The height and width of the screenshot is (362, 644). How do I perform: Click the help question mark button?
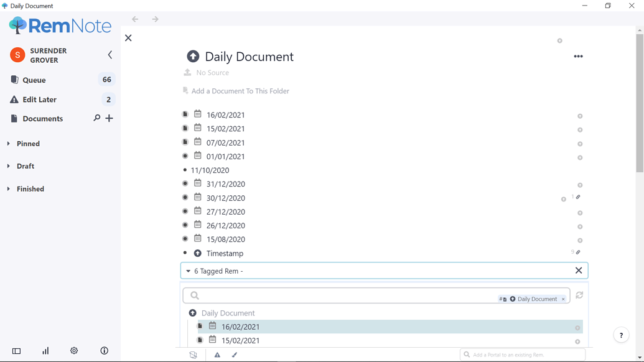pos(621,335)
